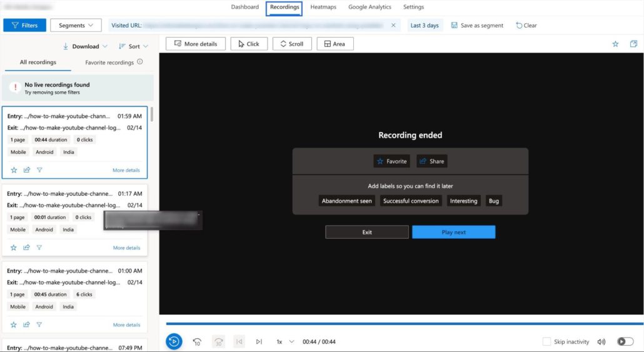Toggle the switch at the bottom right
Image resolution: width=644 pixels, height=352 pixels.
tap(625, 342)
